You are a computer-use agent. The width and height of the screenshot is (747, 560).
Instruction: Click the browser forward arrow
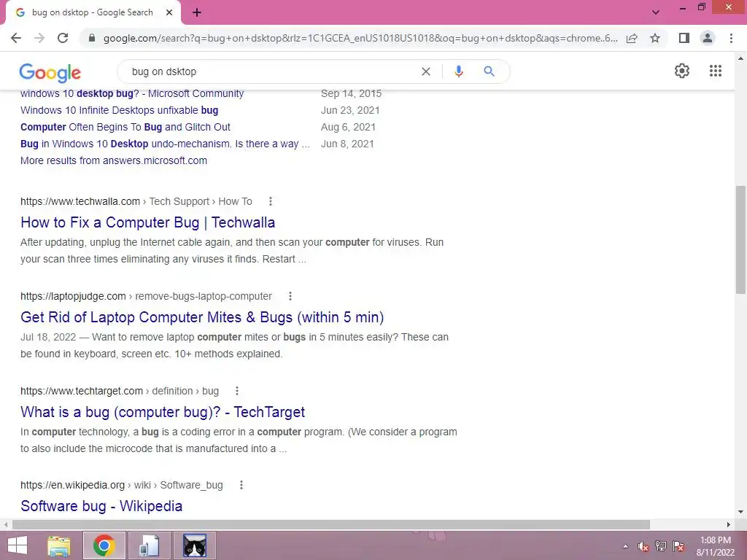39,38
